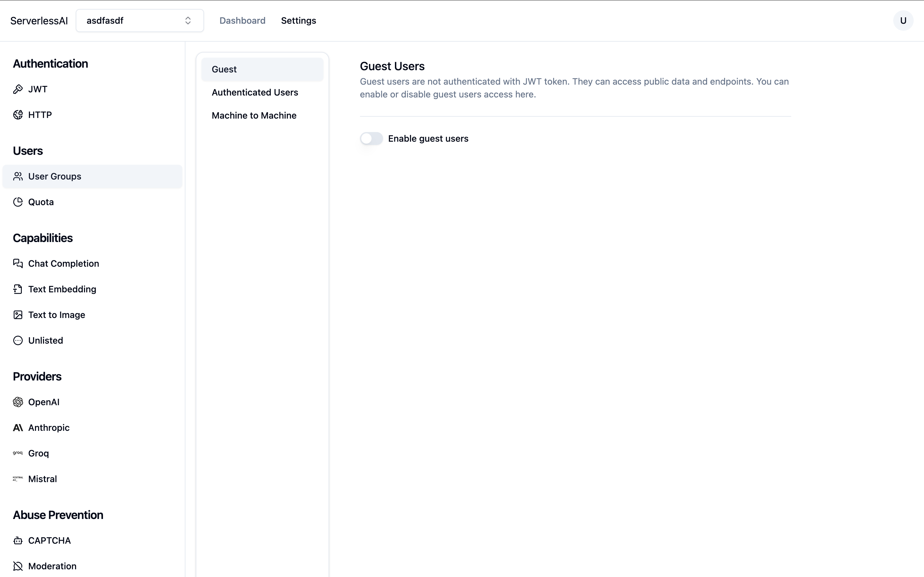Click the Moderation icon in sidebar
The image size is (924, 577).
pyautogui.click(x=18, y=566)
